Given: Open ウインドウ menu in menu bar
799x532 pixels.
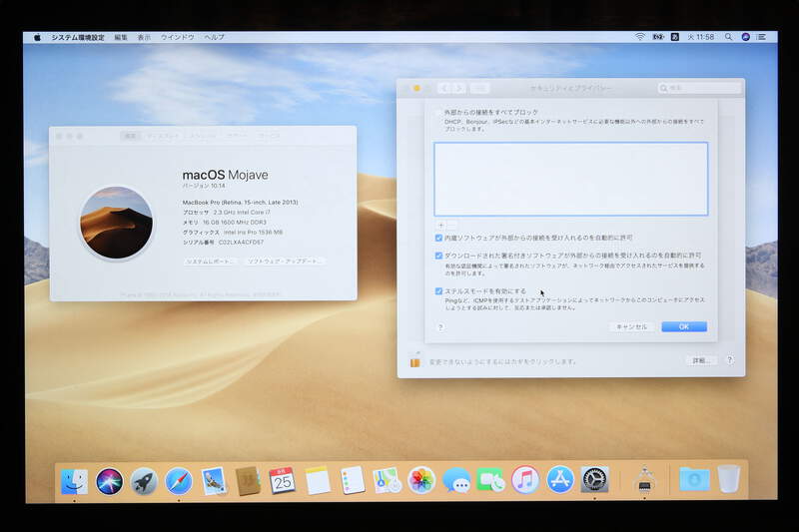Looking at the screenshot, I should point(178,37).
